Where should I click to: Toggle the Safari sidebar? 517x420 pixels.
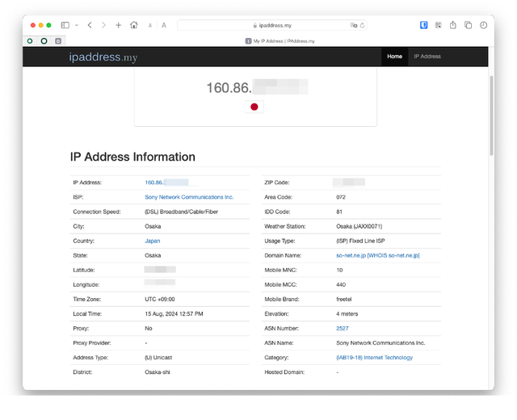click(65, 25)
